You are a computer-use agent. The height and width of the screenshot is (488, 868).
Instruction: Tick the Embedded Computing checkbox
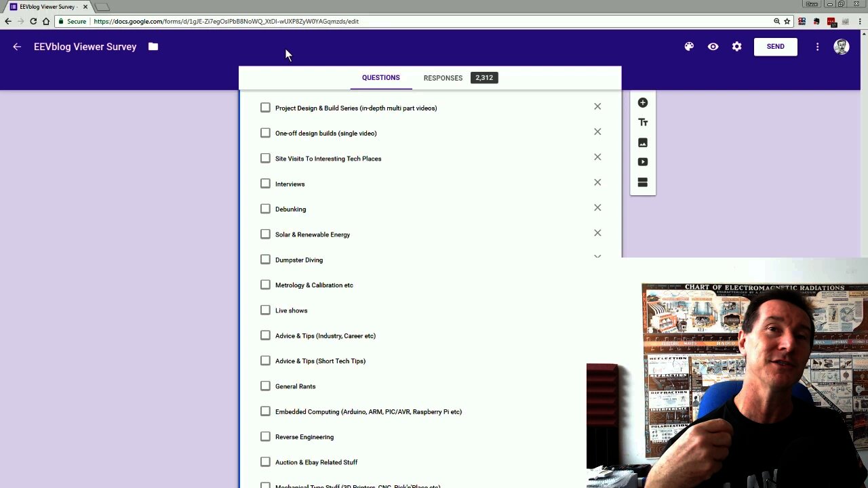tap(265, 411)
